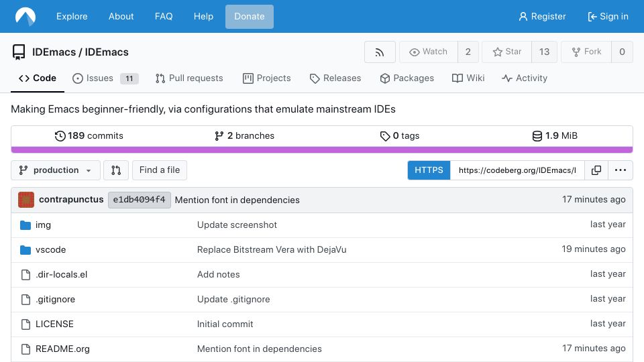Image resolution: width=644 pixels, height=362 pixels.
Task: Watch the IDEmacs repository
Action: pyautogui.click(x=429, y=52)
